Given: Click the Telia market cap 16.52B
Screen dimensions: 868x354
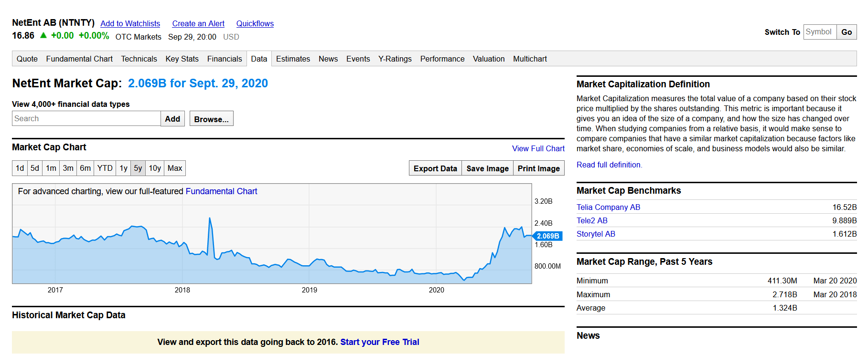Looking at the screenshot, I should (845, 207).
